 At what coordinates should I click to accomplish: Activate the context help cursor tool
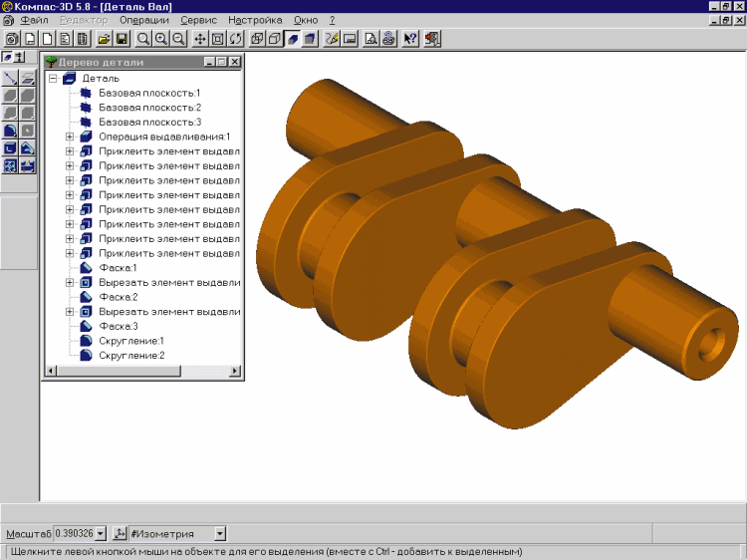point(409,39)
